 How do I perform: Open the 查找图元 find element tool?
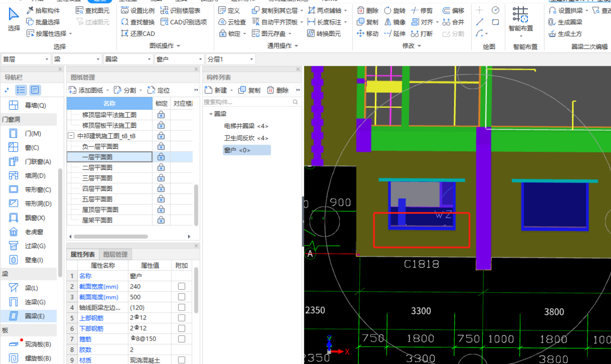click(93, 10)
